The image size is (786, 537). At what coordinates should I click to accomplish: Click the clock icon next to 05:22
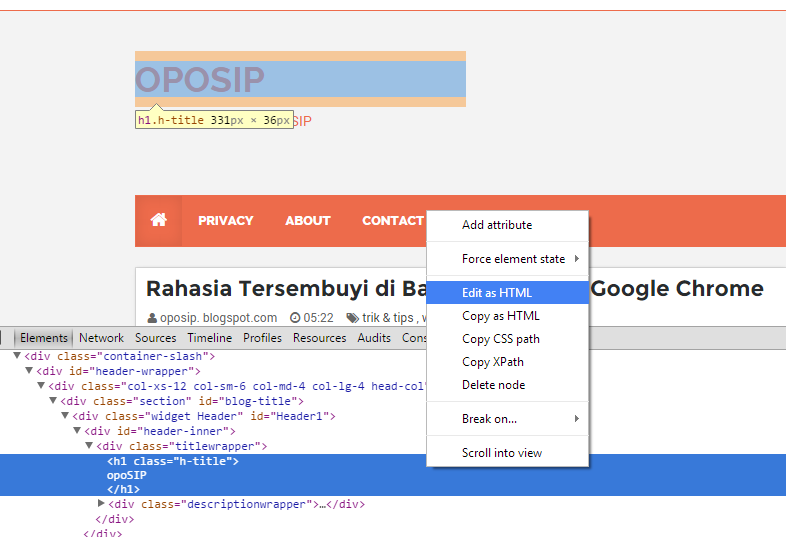(x=295, y=318)
